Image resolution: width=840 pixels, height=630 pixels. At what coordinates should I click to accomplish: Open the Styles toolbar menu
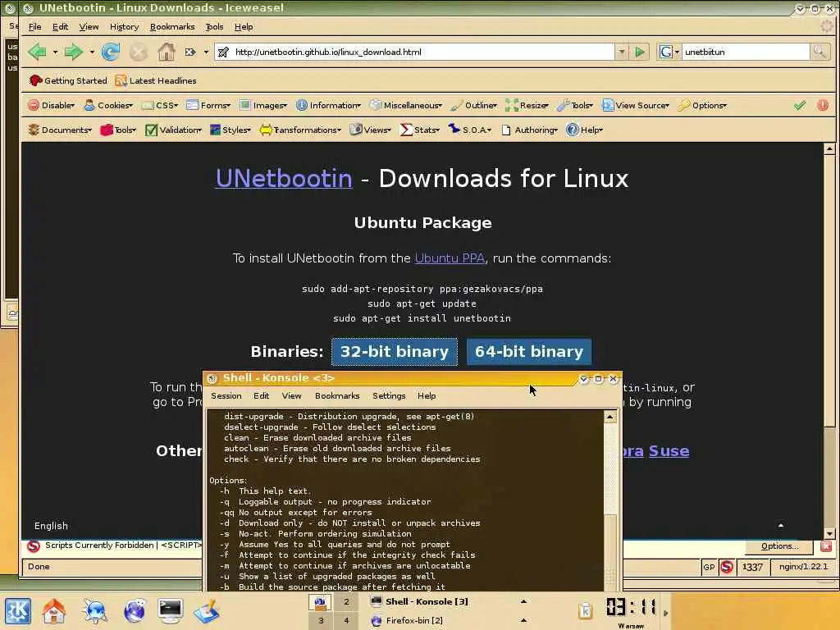[231, 130]
